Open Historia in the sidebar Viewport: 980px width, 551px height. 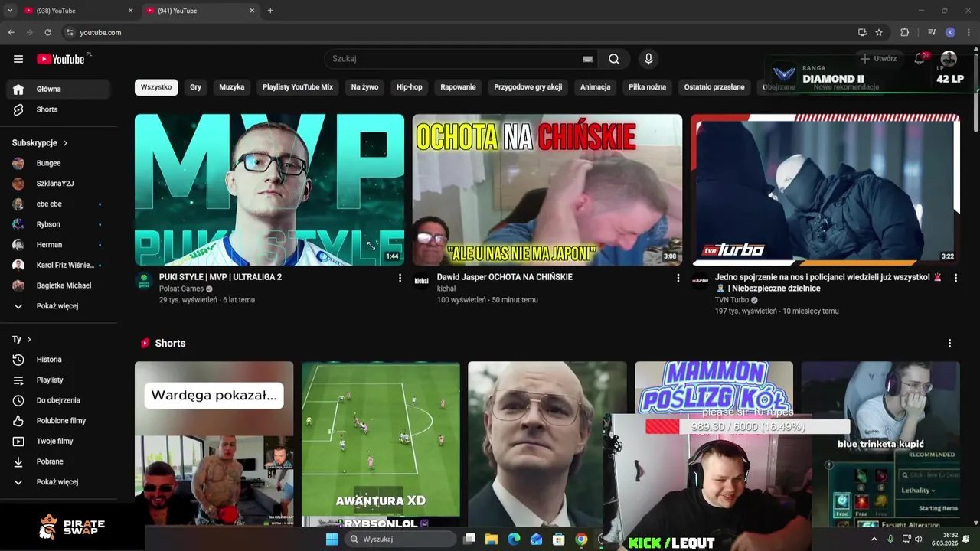tap(59, 360)
